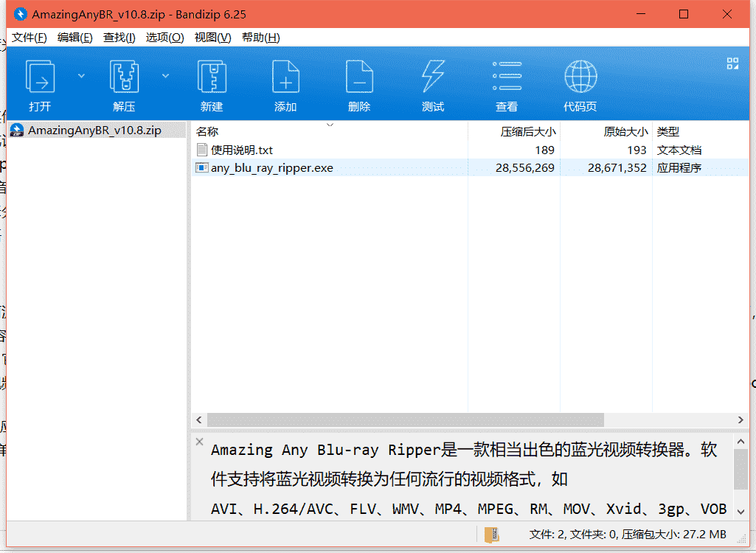Viewport: 756px width, 553px height.
Task: Open the 编辑(E) menu
Action: click(74, 38)
